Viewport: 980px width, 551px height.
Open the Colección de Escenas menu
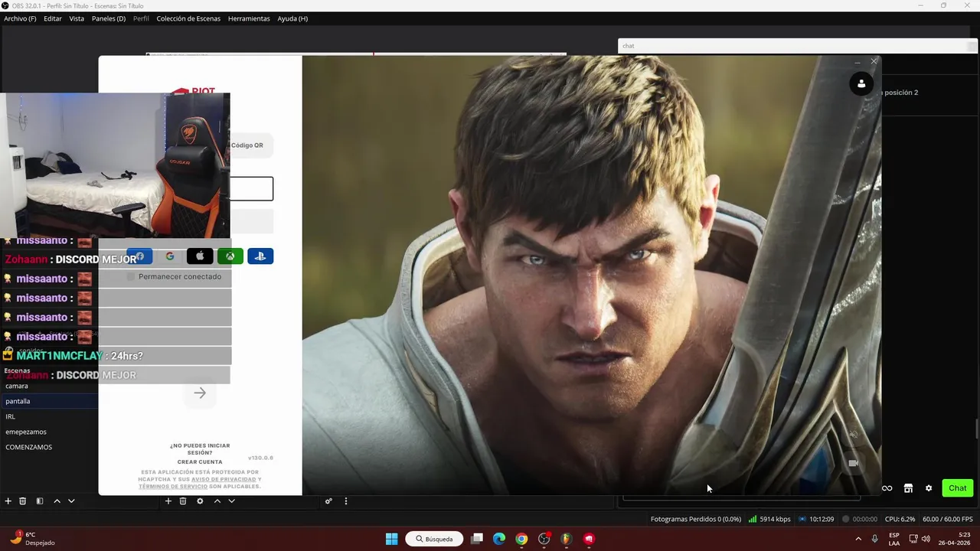pos(188,18)
